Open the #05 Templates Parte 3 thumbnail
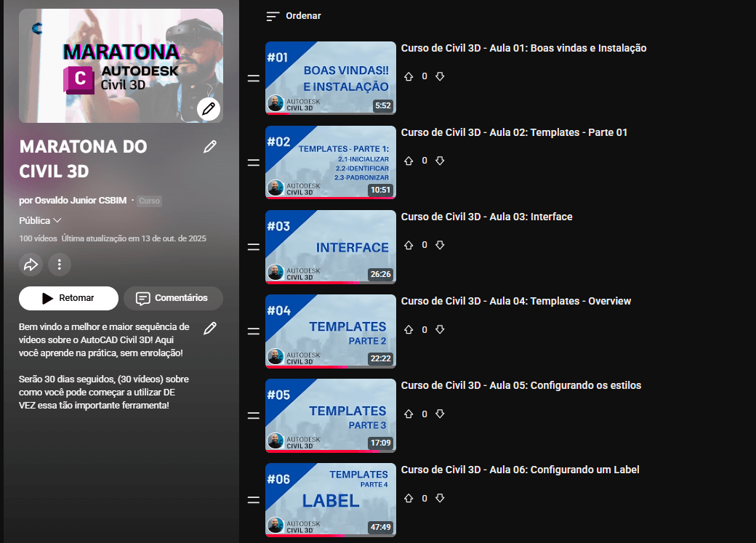 [x=331, y=416]
